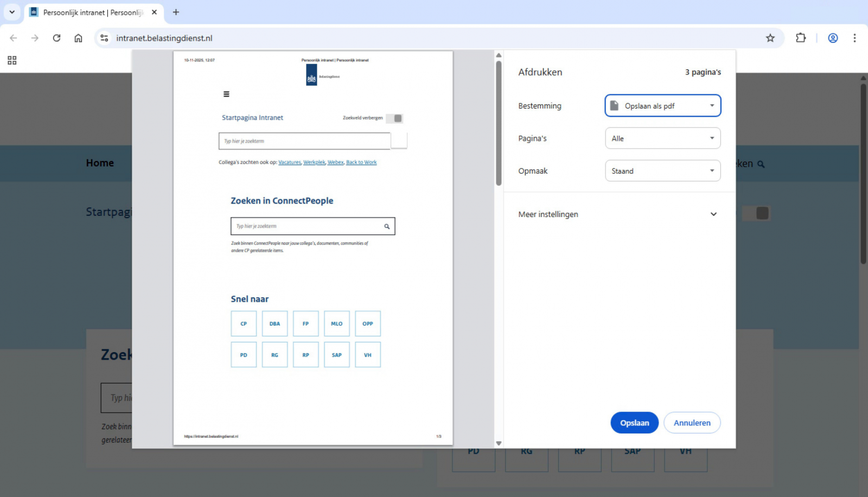The width and height of the screenshot is (868, 497).
Task: Open the three-dot browser menu
Action: [855, 38]
